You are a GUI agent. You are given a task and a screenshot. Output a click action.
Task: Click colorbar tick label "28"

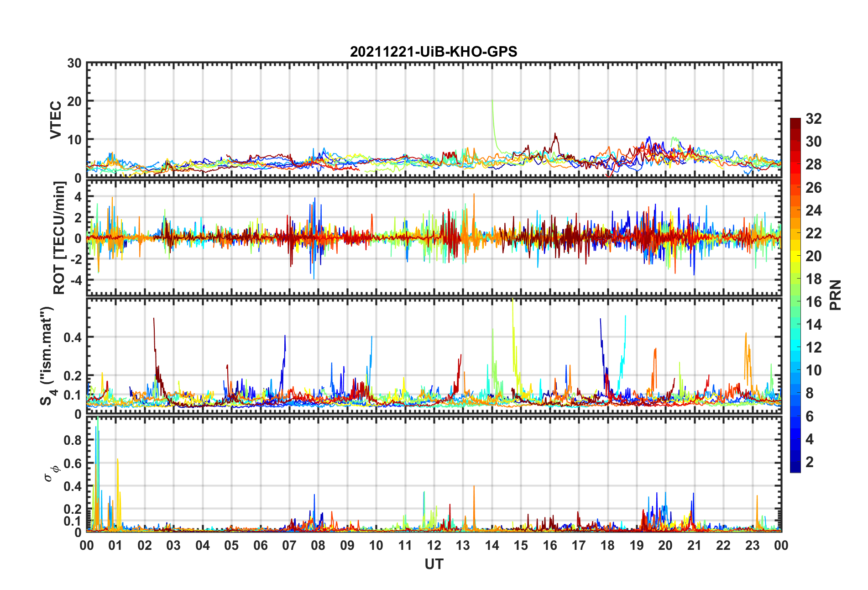[814, 164]
